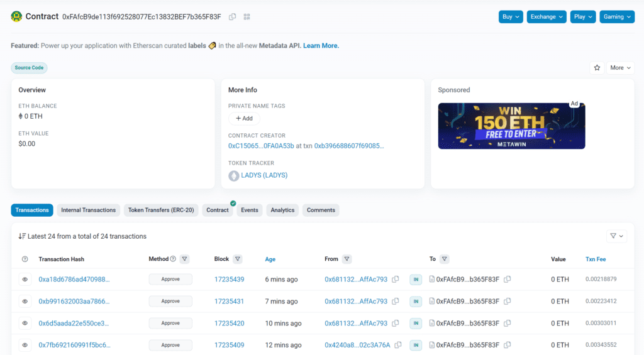
Task: Preview transaction 0x6d5aada22e550ce3 with the eye icon
Action: pyautogui.click(x=25, y=323)
